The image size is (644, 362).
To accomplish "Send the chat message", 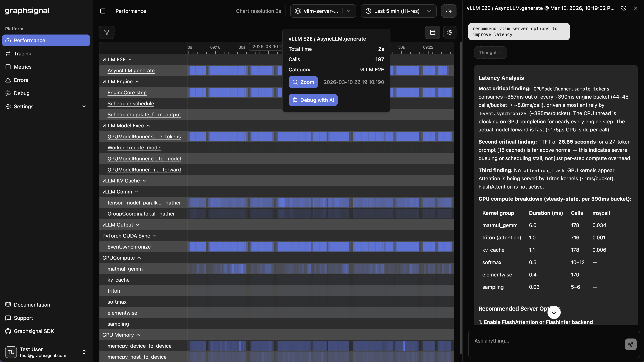I will pyautogui.click(x=630, y=345).
